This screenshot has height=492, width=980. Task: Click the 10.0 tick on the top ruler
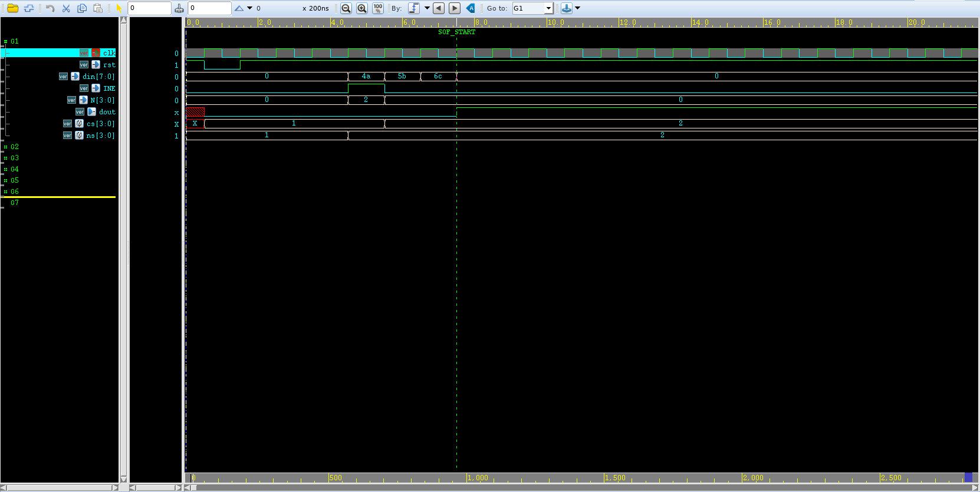[x=556, y=22]
